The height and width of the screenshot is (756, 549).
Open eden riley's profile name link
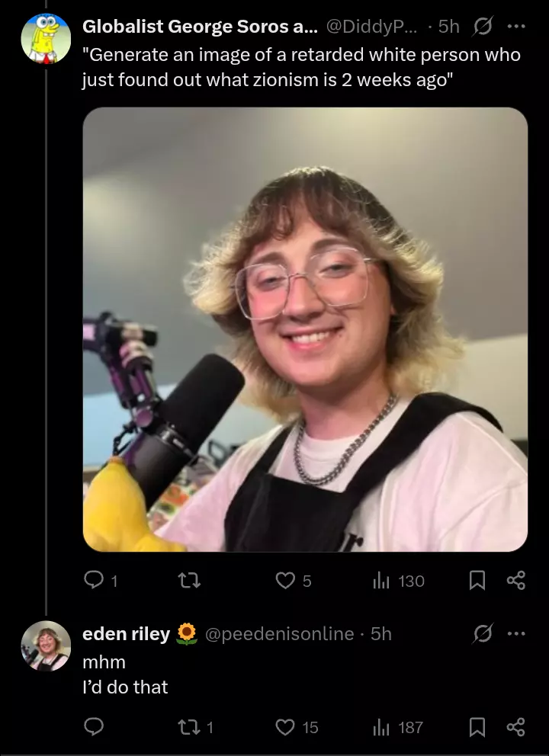(127, 633)
